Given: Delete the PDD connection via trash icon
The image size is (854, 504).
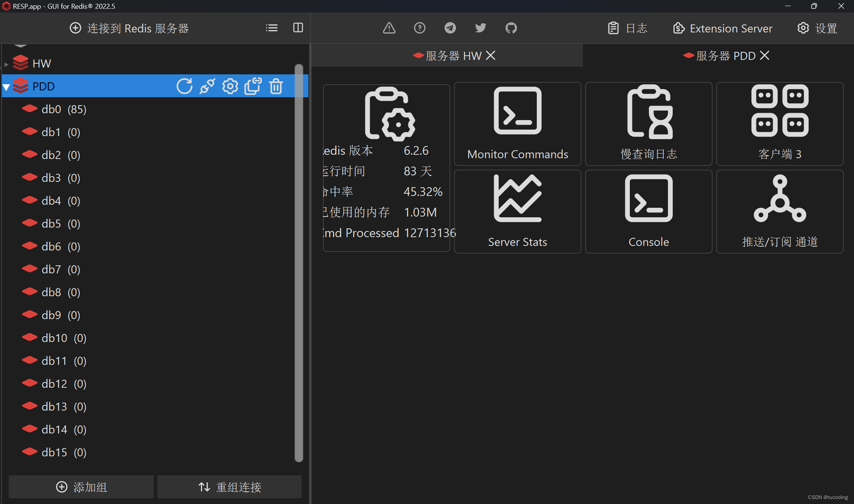Looking at the screenshot, I should pyautogui.click(x=276, y=86).
